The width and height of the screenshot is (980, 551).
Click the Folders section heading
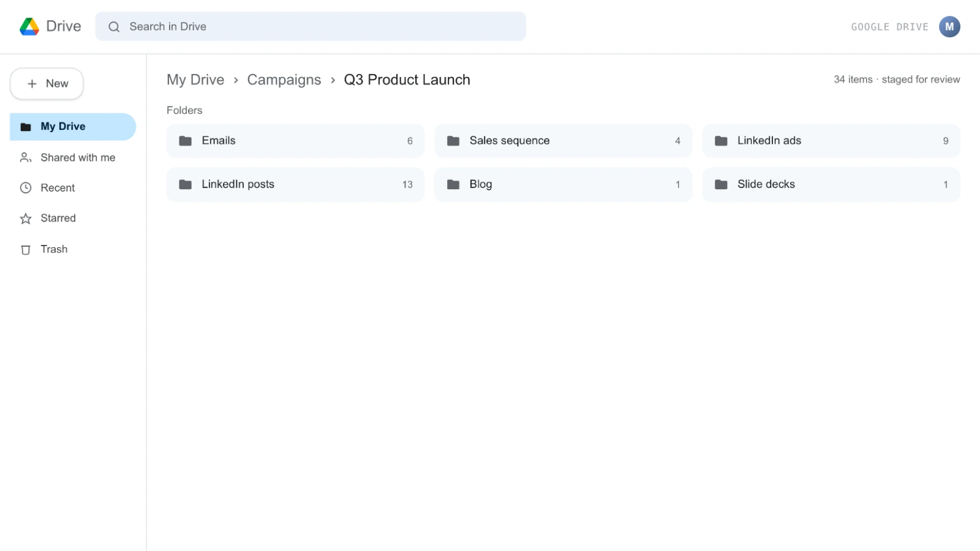click(184, 110)
